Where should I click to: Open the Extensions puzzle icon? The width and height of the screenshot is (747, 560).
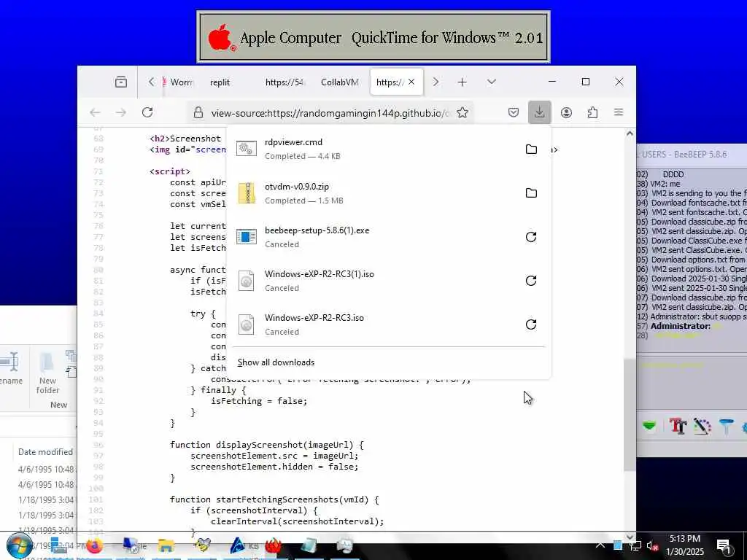(592, 112)
